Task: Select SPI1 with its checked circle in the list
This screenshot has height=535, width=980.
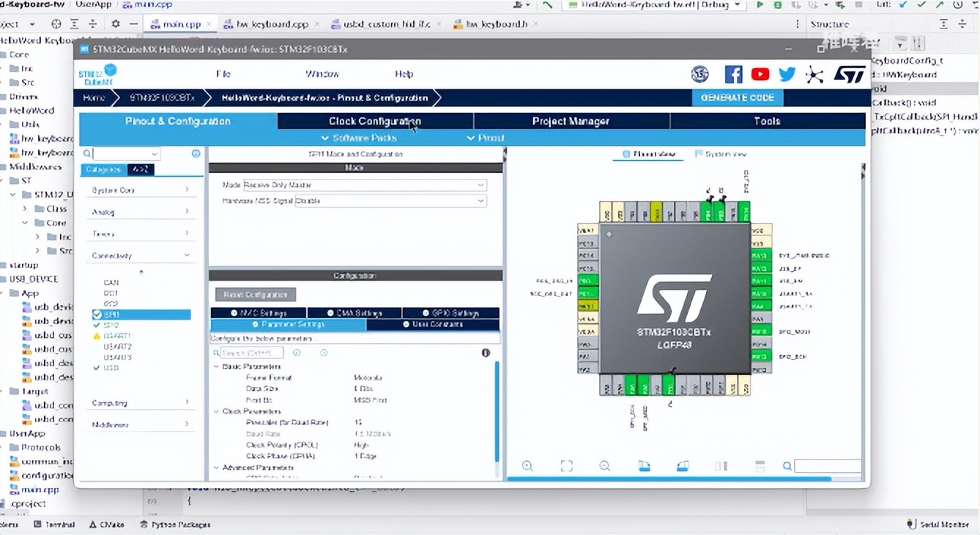Action: point(112,314)
